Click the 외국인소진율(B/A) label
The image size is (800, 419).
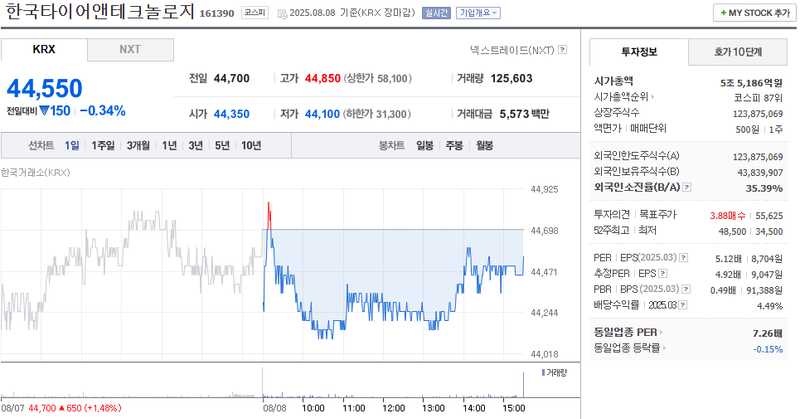pos(637,187)
